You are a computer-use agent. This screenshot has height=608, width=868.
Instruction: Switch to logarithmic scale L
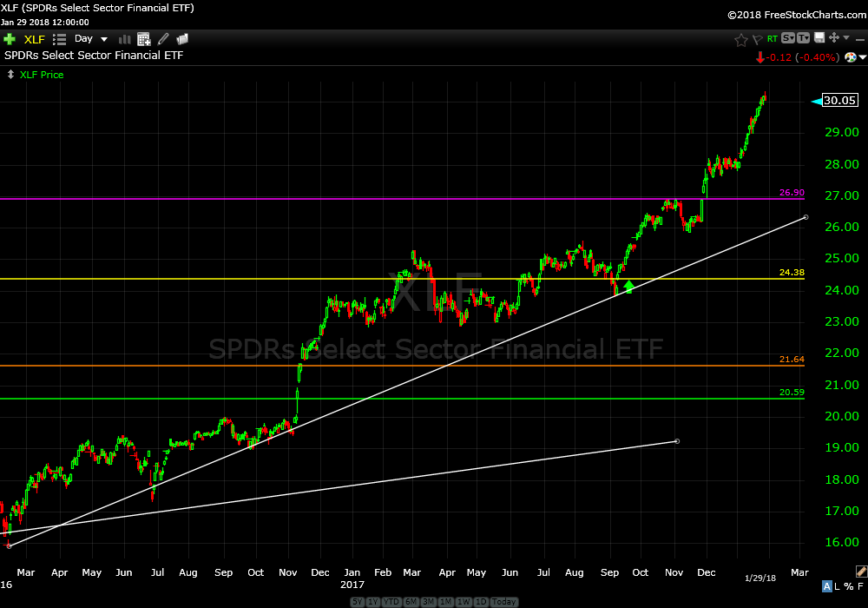838,587
